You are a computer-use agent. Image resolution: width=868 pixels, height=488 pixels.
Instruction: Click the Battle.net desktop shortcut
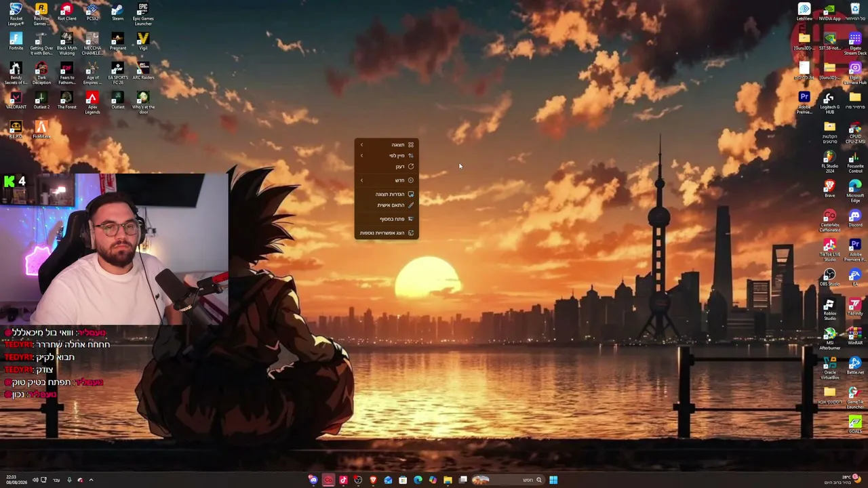[x=855, y=366]
